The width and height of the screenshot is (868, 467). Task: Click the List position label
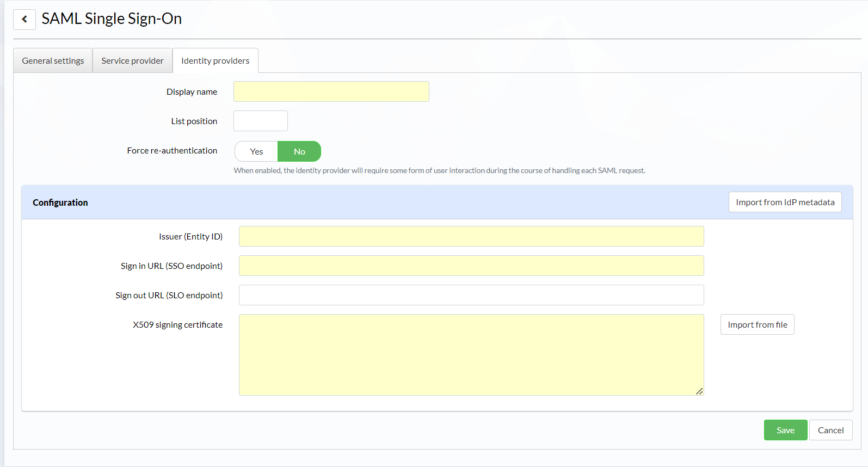(x=194, y=121)
